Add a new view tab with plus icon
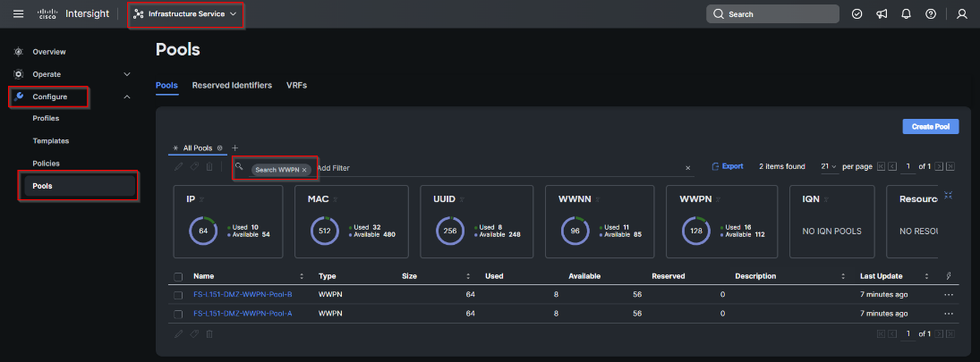The height and width of the screenshot is (362, 980). 235,147
